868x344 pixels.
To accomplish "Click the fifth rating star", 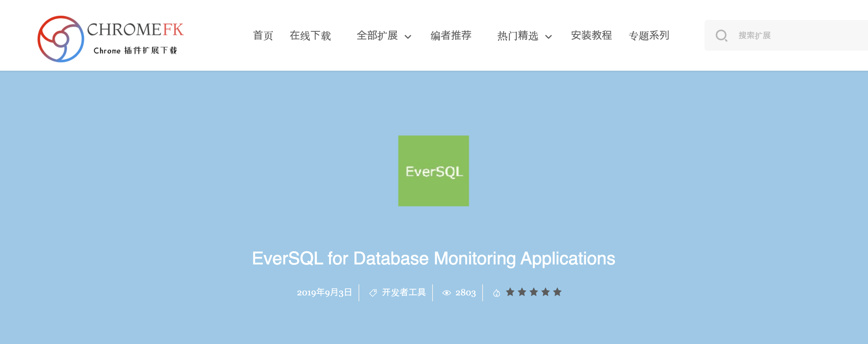I will (557, 292).
